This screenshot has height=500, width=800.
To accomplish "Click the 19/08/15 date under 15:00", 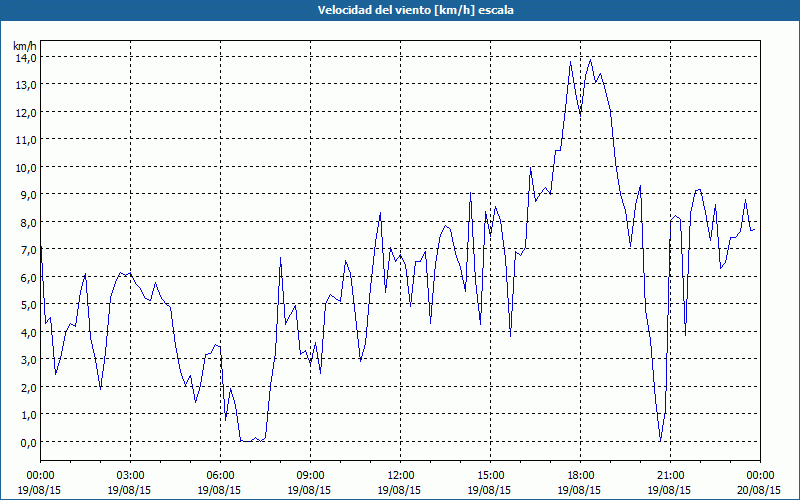I will pos(489,490).
